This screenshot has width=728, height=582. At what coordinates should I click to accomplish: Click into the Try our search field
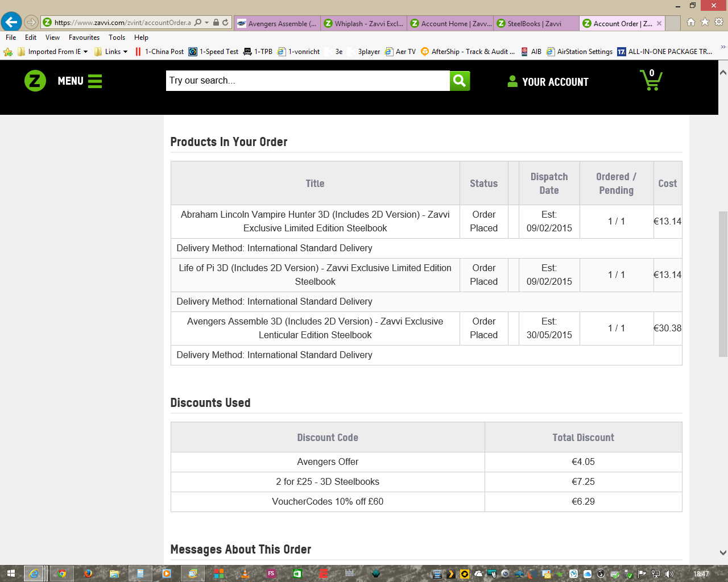(308, 81)
